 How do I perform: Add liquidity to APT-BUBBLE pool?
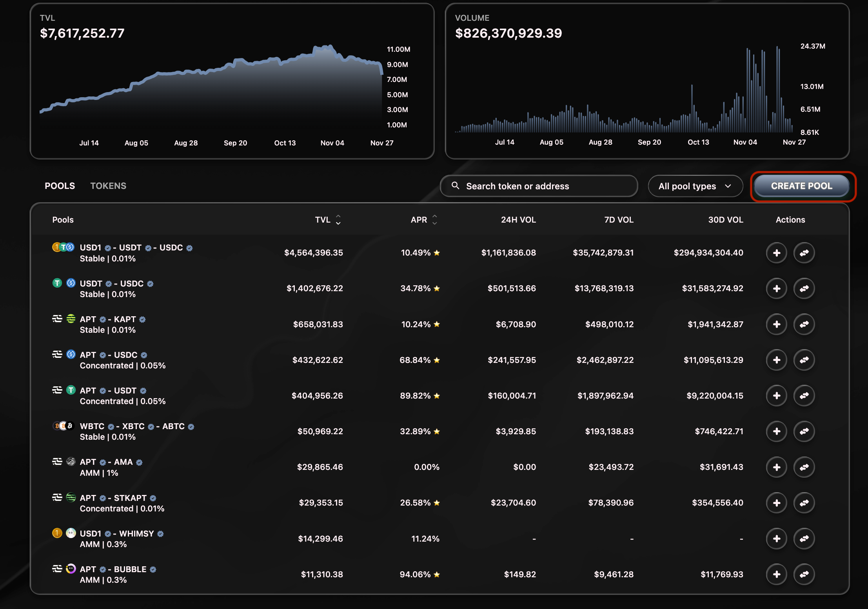[x=776, y=575]
